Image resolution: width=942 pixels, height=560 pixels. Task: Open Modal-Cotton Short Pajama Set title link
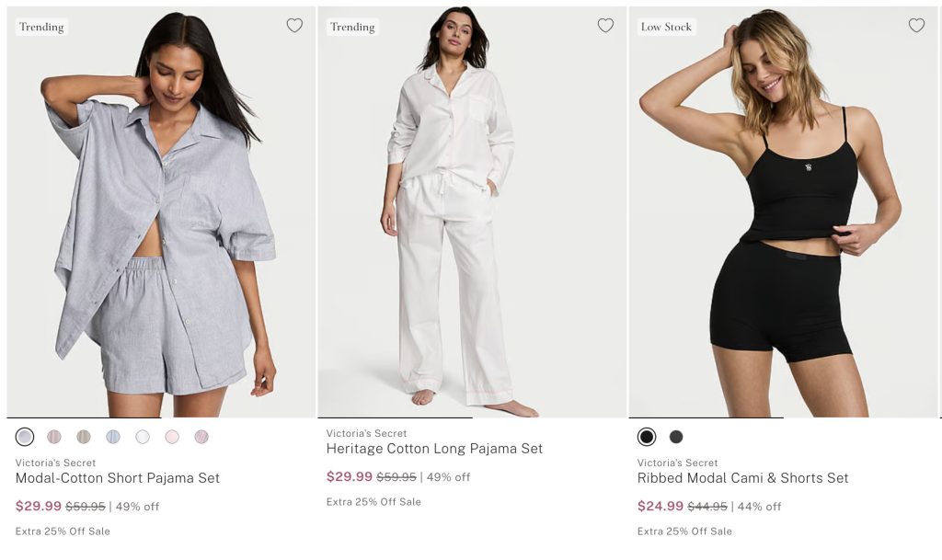[118, 478]
